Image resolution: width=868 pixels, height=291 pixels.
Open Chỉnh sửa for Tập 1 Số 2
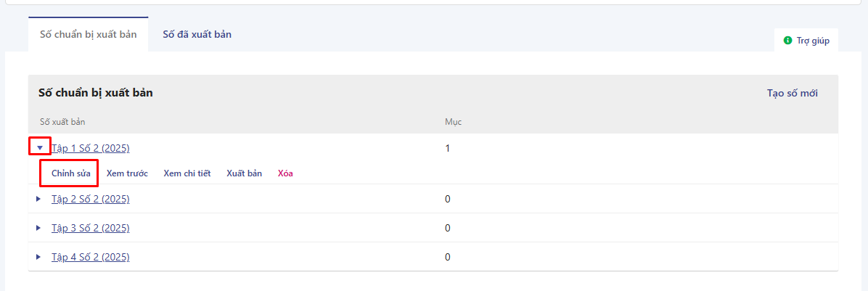click(71, 173)
